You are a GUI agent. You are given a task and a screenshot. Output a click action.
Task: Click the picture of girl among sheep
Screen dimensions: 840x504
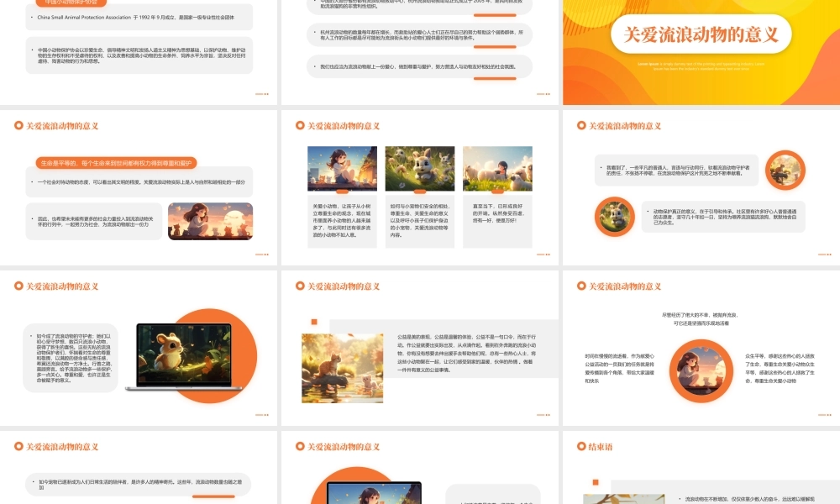[x=497, y=169]
